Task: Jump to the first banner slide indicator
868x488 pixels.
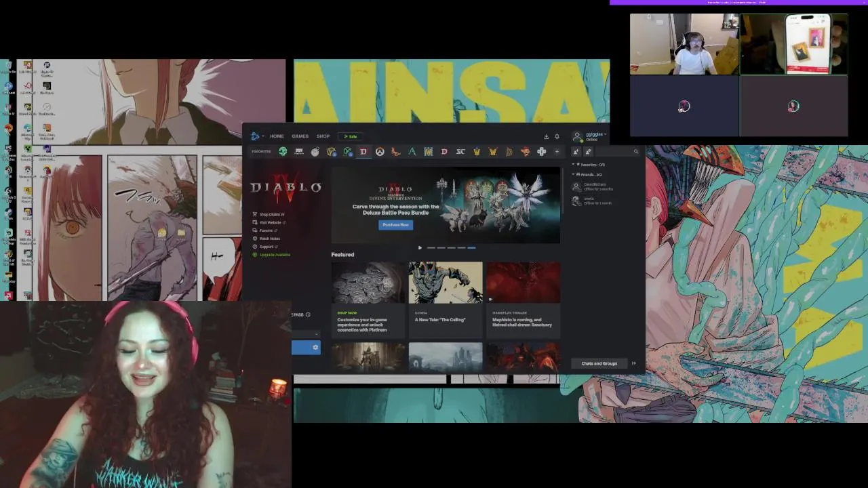Action: tap(431, 248)
